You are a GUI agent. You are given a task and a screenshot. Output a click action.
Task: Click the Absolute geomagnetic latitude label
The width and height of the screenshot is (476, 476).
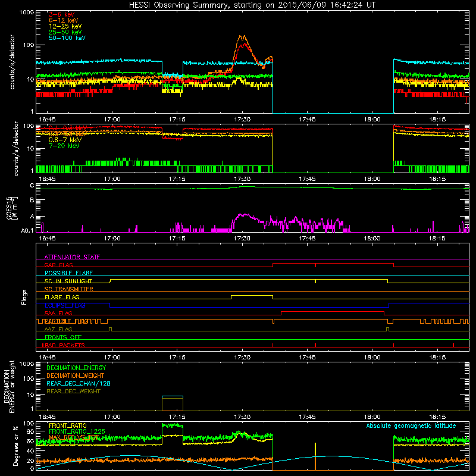(411, 425)
